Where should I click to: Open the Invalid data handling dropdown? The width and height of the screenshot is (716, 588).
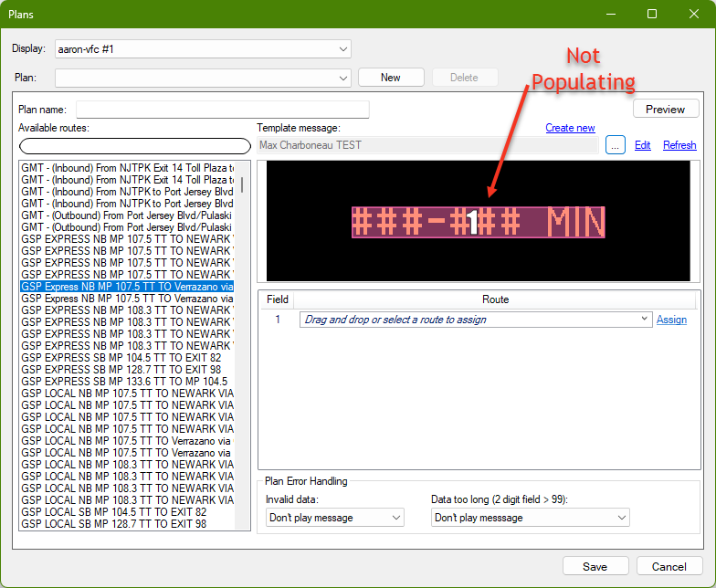(x=334, y=518)
